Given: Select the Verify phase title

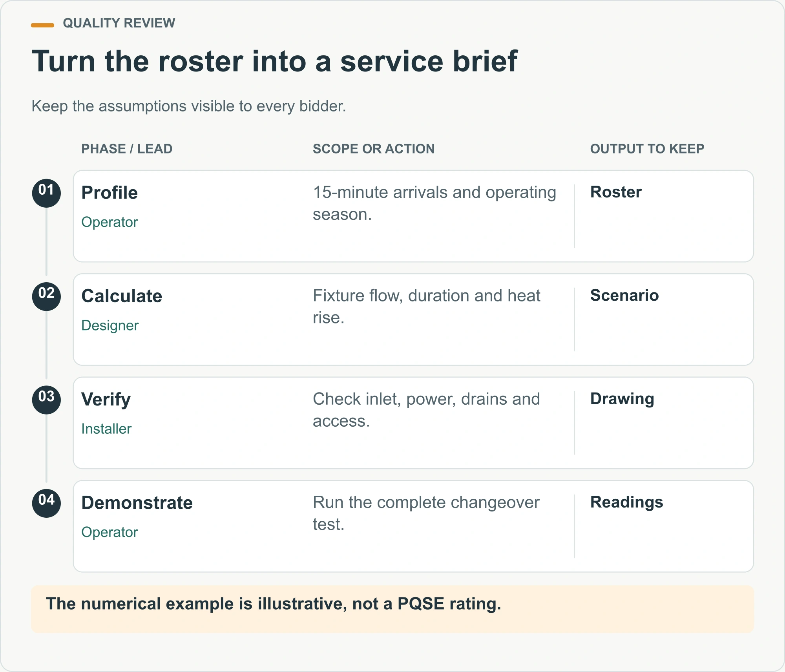Looking at the screenshot, I should [x=106, y=400].
